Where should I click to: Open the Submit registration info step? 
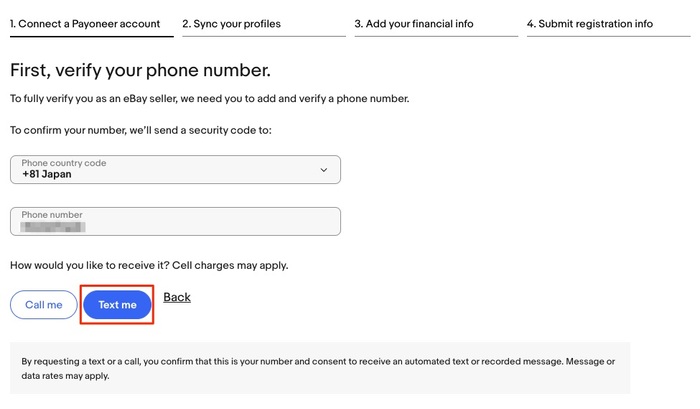click(589, 23)
